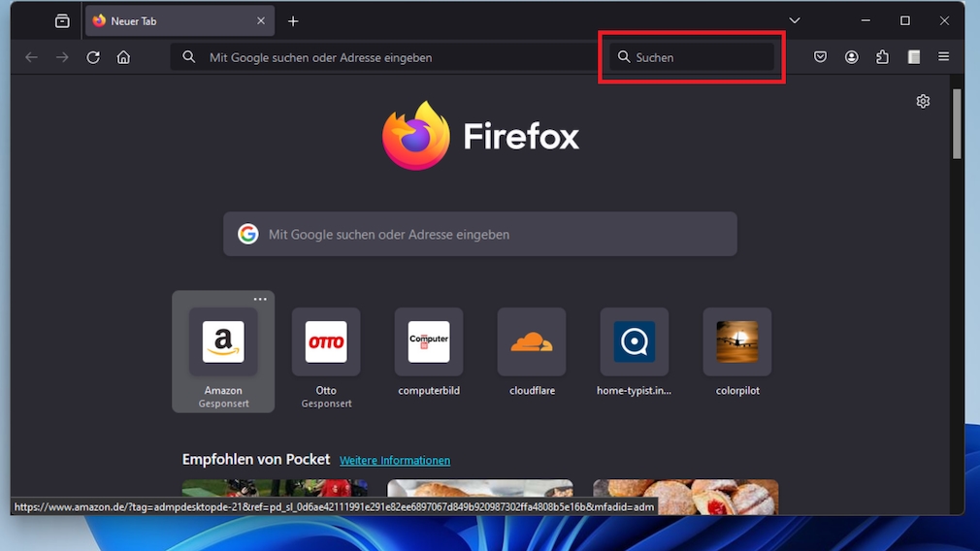980x551 pixels.
Task: Close the Neuer Tab tab
Action: [x=261, y=21]
